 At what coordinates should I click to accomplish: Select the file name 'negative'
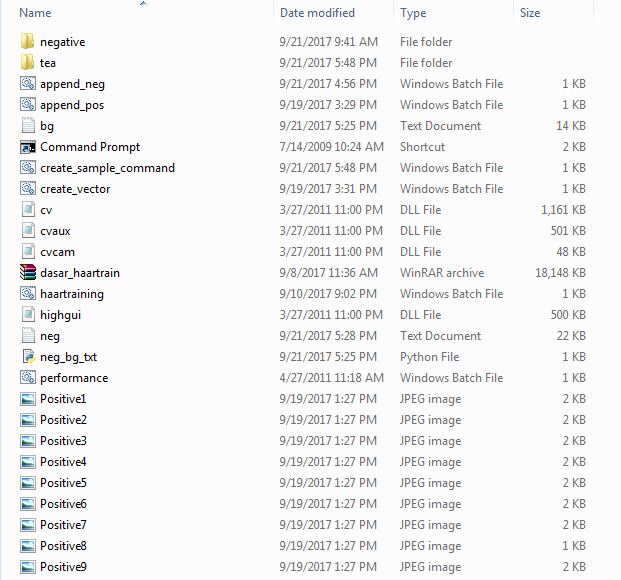click(63, 42)
